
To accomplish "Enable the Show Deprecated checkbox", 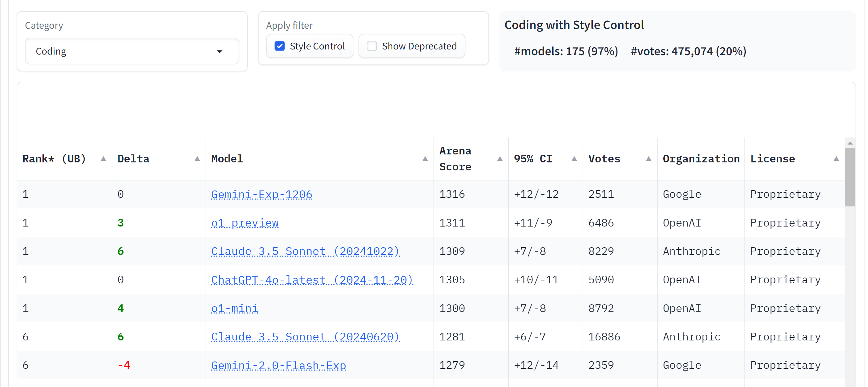I will point(372,46).
